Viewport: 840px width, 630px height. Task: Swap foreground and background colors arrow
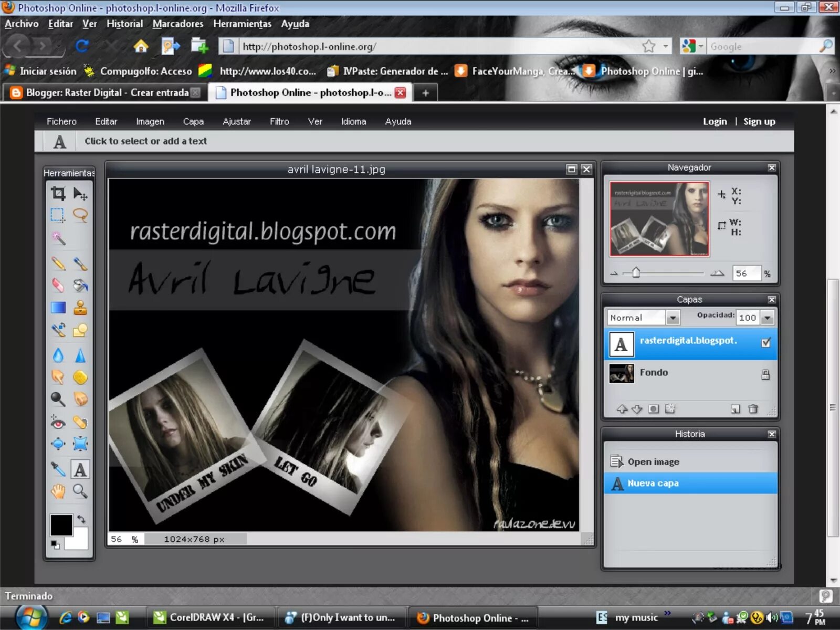pyautogui.click(x=81, y=519)
